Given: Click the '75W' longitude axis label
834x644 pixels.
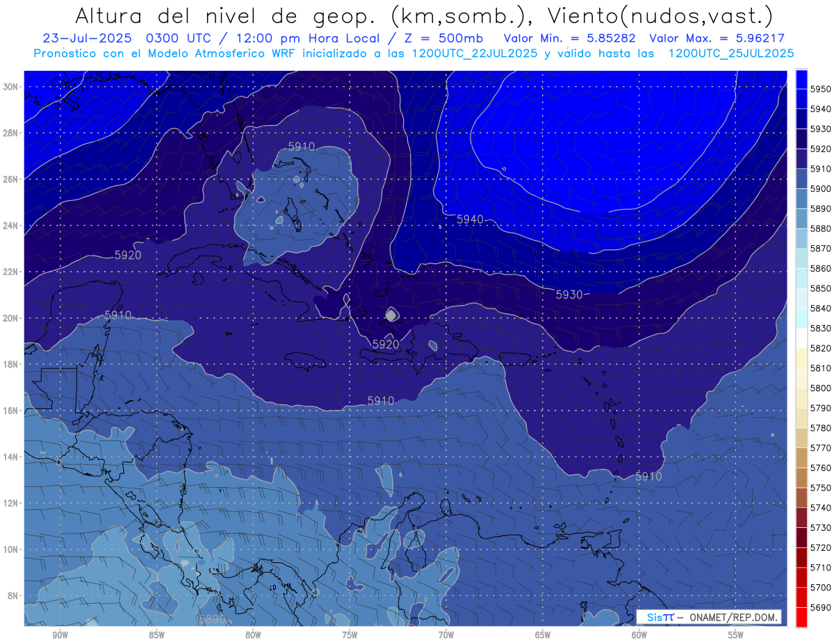Looking at the screenshot, I should (x=350, y=635).
